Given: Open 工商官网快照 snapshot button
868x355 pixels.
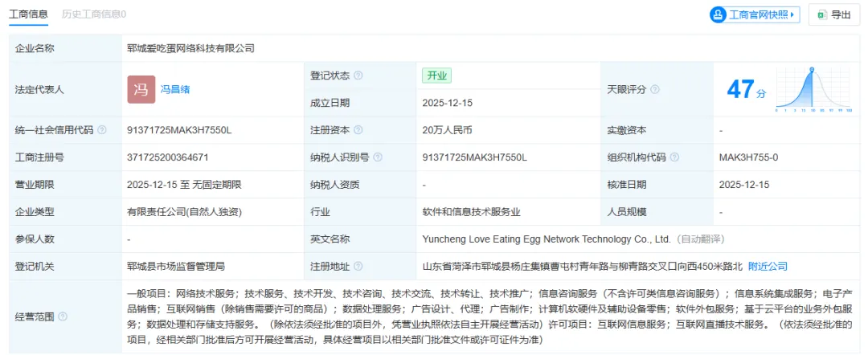Looking at the screenshot, I should pos(755,14).
